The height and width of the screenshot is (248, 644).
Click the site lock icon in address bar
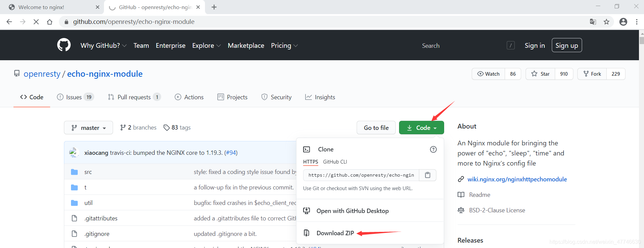[x=66, y=22]
